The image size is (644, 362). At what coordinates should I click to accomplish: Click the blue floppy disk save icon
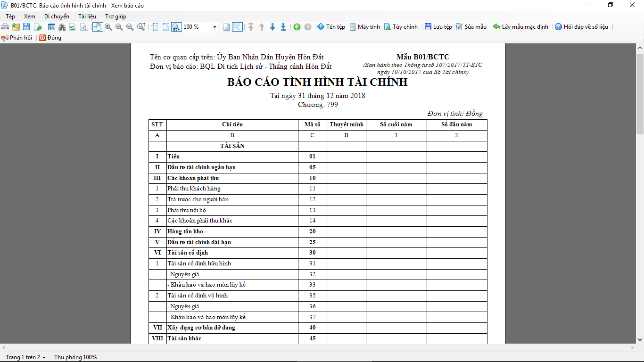[x=26, y=27]
